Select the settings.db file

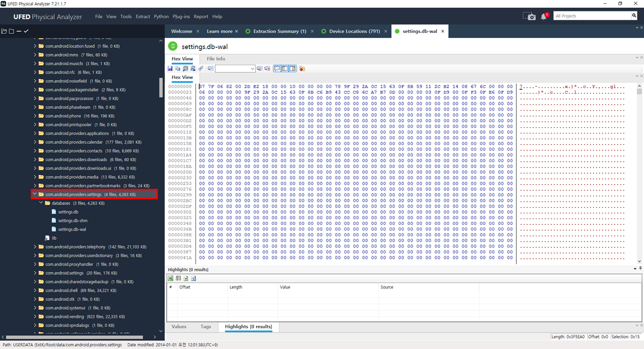pyautogui.click(x=68, y=212)
